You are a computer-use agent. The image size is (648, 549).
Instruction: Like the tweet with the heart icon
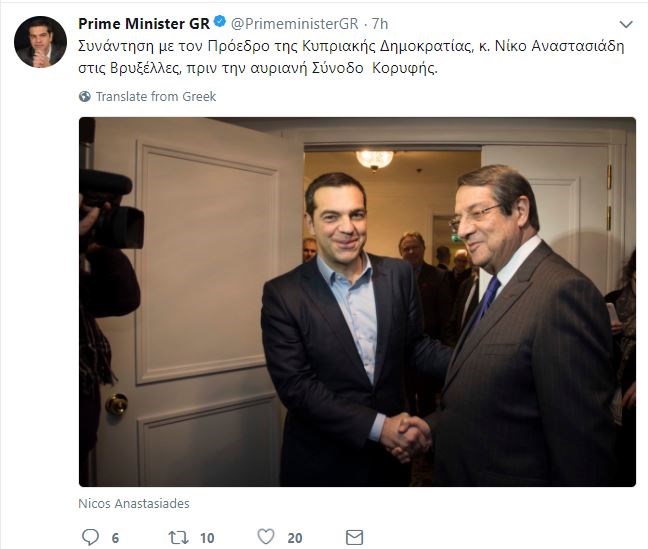point(265,537)
